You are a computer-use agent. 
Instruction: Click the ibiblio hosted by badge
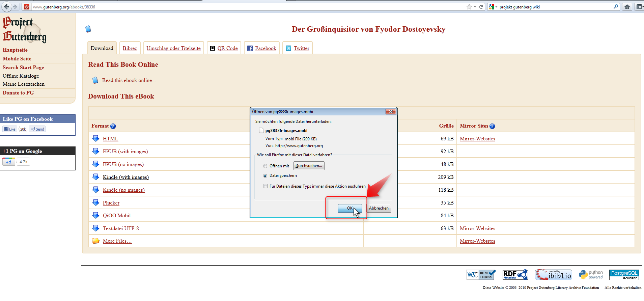pos(553,275)
